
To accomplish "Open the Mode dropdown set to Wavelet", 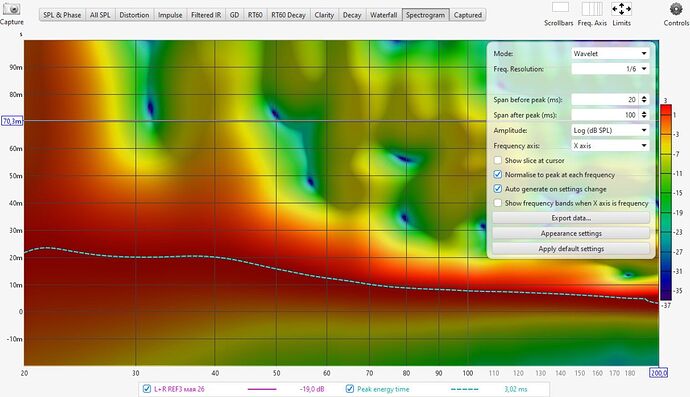I will tap(610, 54).
